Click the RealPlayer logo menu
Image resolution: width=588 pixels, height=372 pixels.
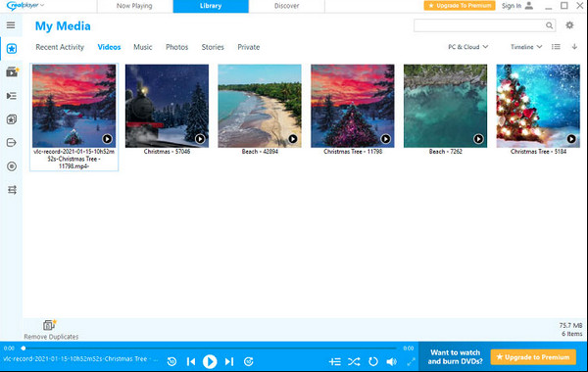pos(25,6)
